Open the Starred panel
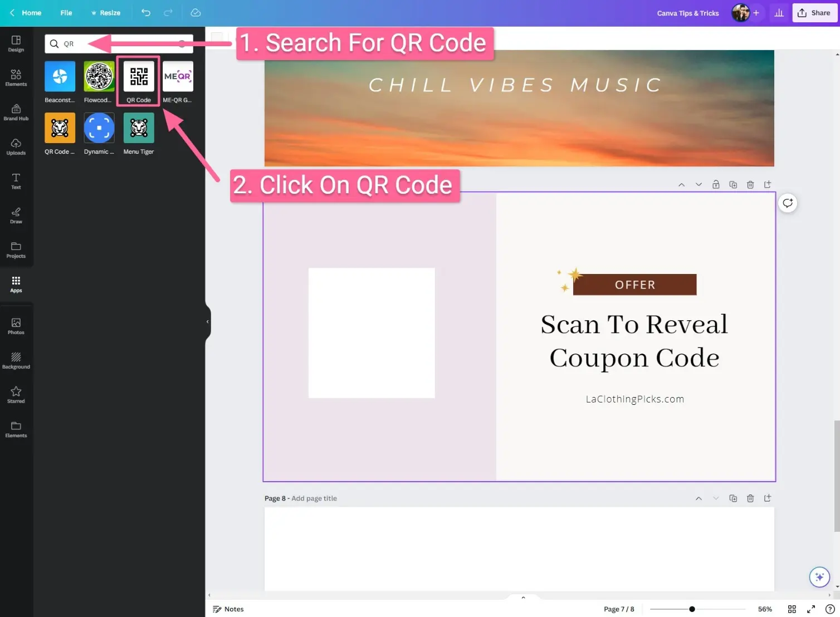This screenshot has width=840, height=617. (x=16, y=395)
